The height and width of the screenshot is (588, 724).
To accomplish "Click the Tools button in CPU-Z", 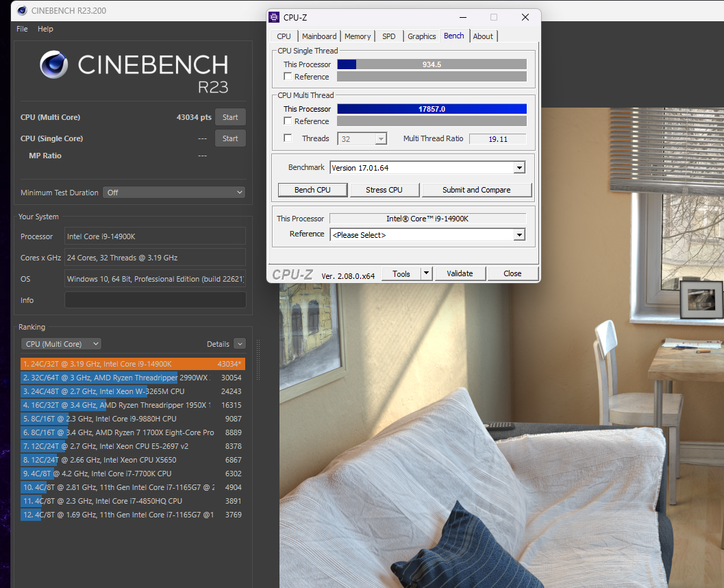I will 401,273.
